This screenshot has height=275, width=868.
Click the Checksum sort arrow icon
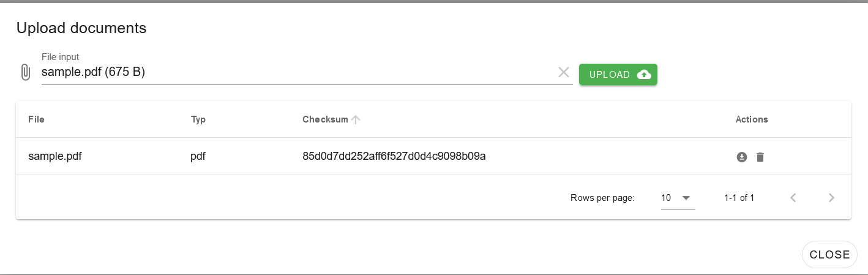tap(356, 119)
